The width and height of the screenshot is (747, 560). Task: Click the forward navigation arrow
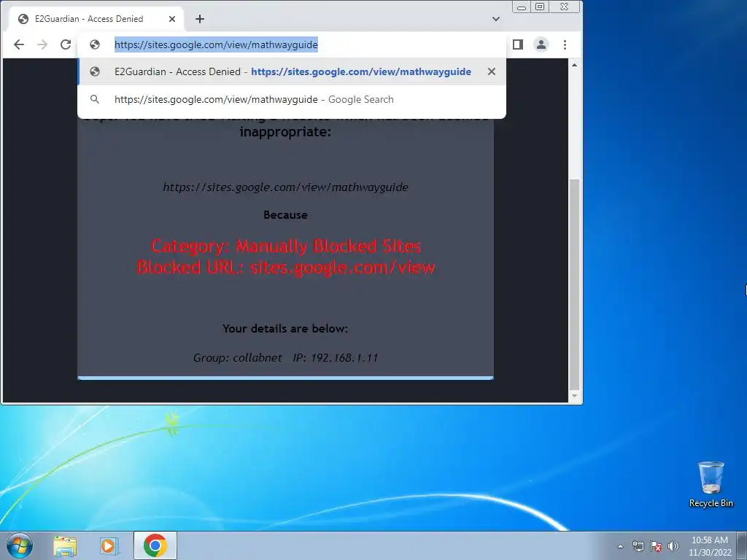pyautogui.click(x=42, y=44)
